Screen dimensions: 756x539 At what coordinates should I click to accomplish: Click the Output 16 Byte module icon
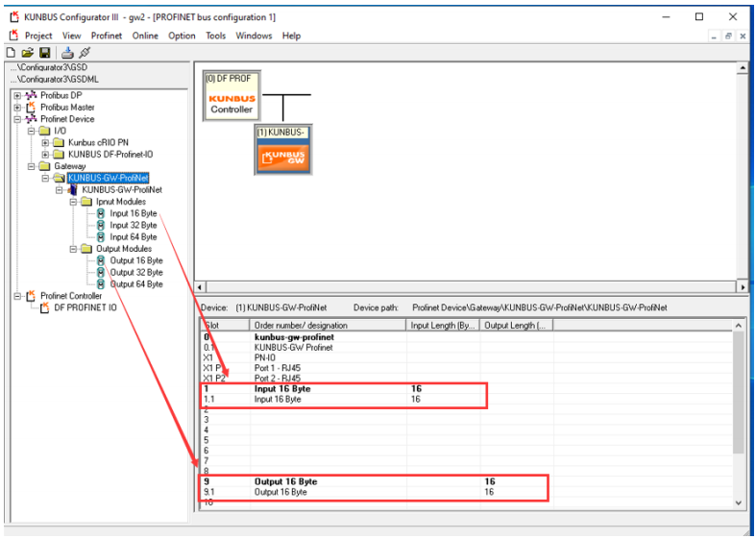[100, 260]
